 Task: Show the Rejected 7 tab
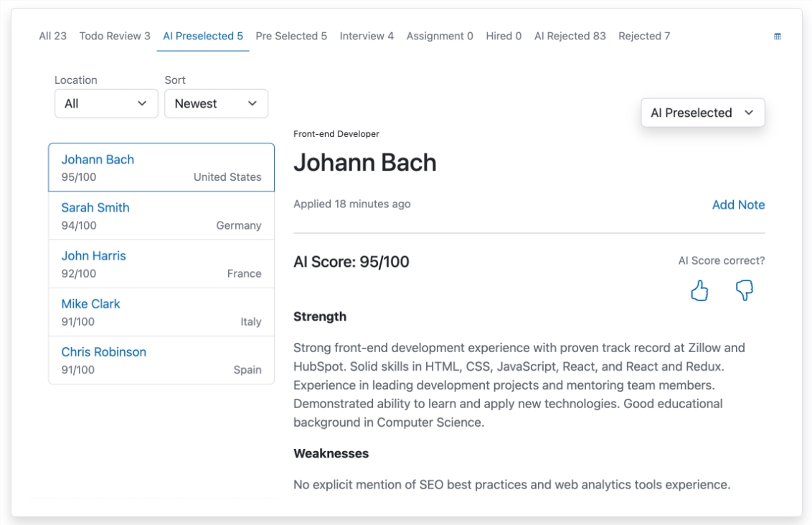644,36
